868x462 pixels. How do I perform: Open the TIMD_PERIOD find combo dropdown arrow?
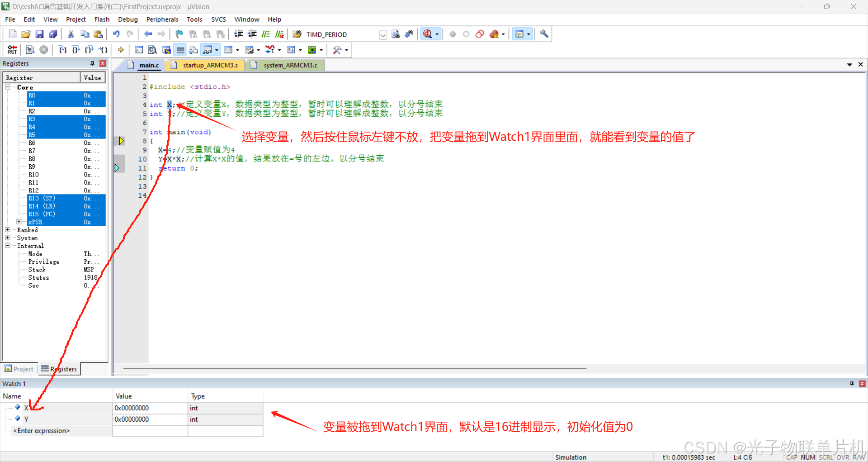(x=383, y=35)
